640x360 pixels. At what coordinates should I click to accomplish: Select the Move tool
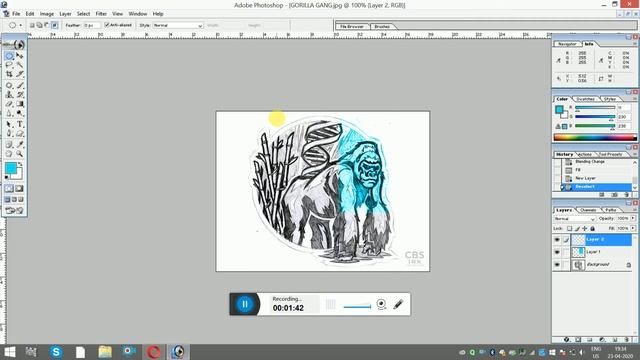tap(20, 56)
